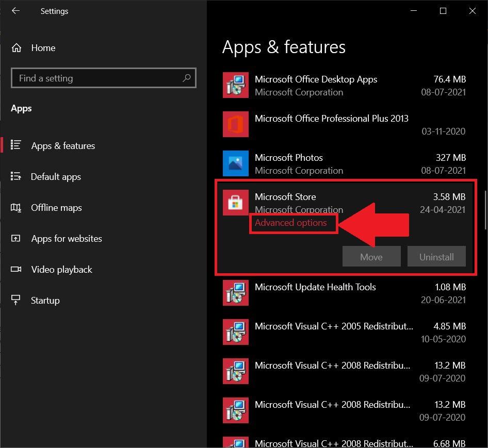
Task: Select Apps for websites in sidebar
Action: pos(66,239)
